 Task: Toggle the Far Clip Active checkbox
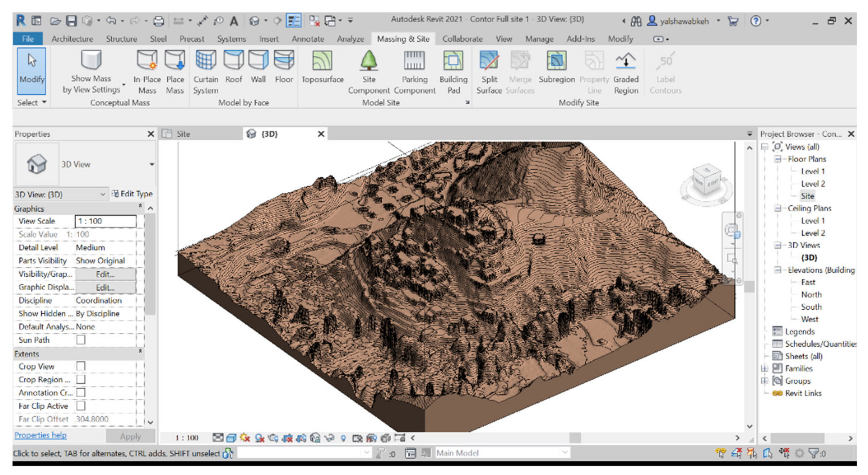coord(81,405)
